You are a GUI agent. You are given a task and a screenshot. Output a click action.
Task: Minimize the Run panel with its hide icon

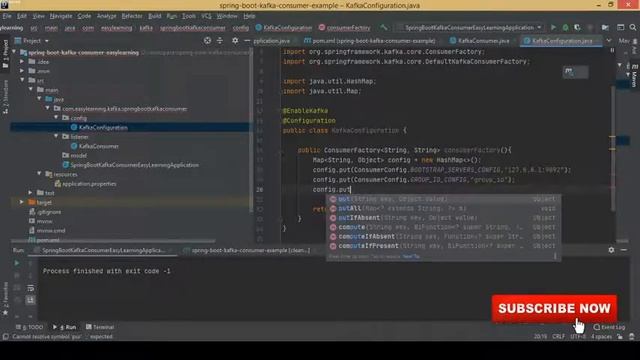[624, 250]
